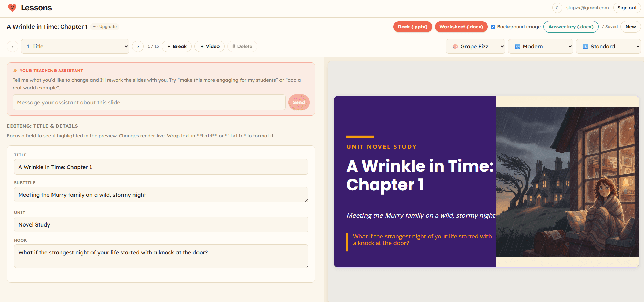Add a Break slide
Screen dimensions: 644x302
[x=177, y=46]
